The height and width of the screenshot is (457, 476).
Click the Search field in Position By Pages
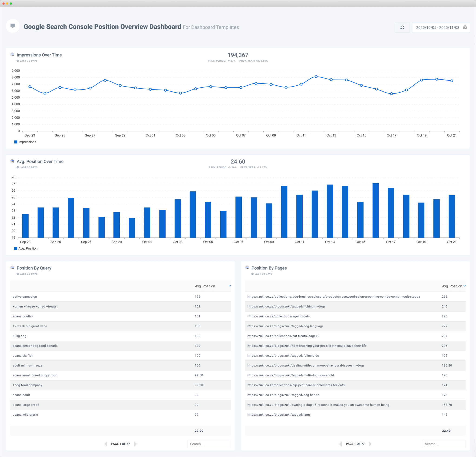(x=444, y=444)
